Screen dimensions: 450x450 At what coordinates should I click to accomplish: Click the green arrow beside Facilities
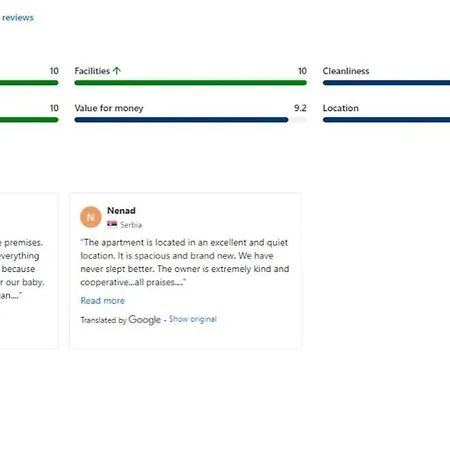click(117, 71)
